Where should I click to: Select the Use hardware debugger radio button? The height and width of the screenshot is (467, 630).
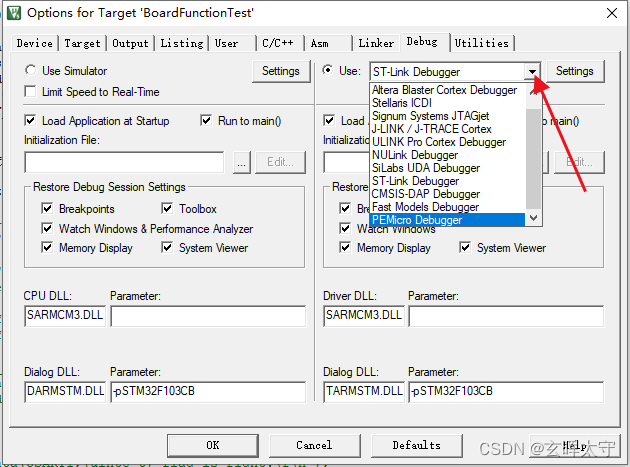coord(328,70)
